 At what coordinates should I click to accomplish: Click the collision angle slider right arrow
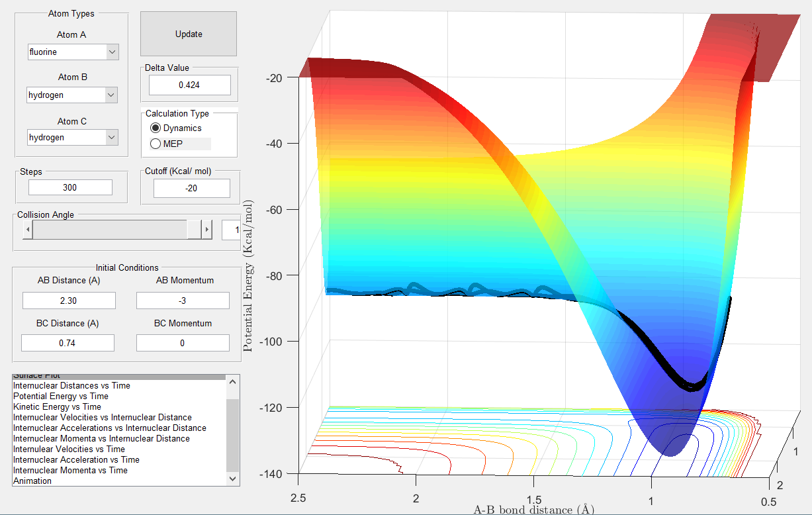pyautogui.click(x=206, y=230)
